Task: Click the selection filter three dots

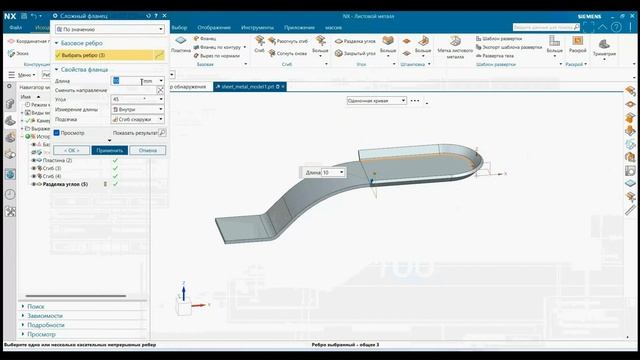Action: click(415, 100)
